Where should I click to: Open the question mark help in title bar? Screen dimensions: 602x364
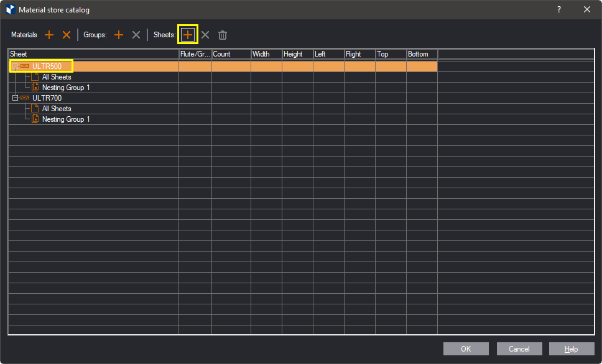click(x=559, y=9)
